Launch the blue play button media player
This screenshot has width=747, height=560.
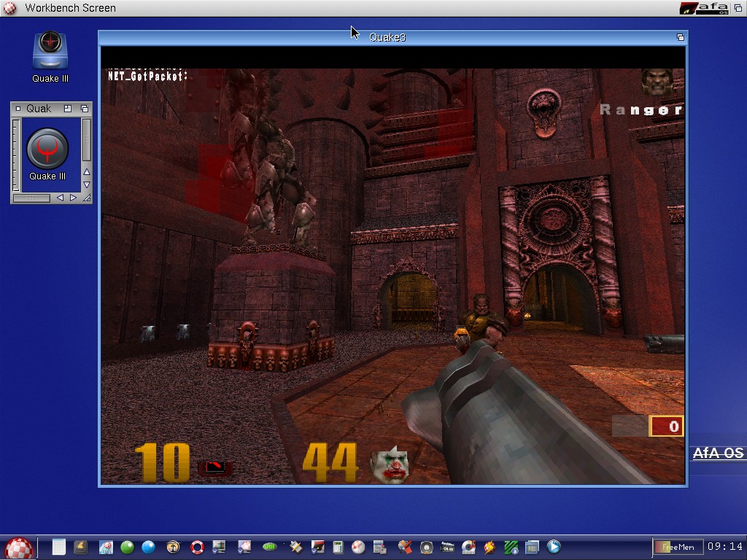554,547
